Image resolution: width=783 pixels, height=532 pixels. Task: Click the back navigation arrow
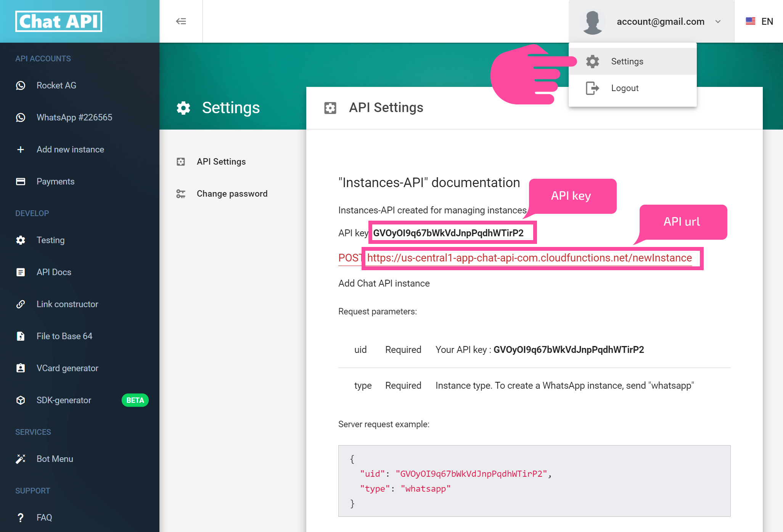(x=181, y=21)
